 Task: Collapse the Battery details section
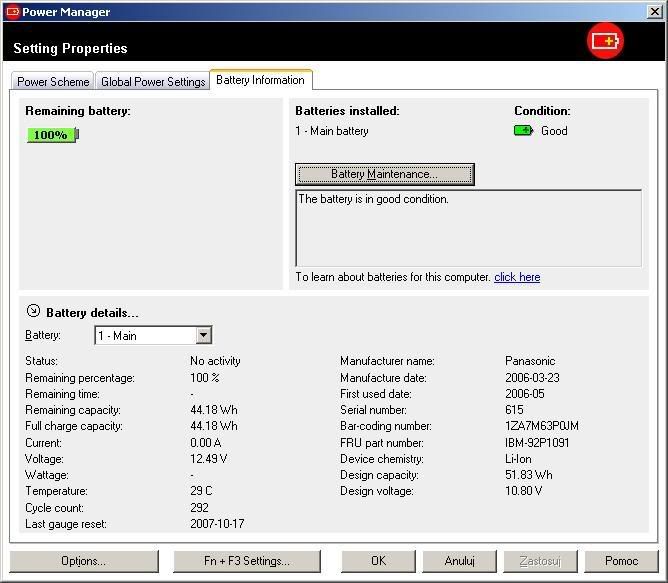point(33,312)
